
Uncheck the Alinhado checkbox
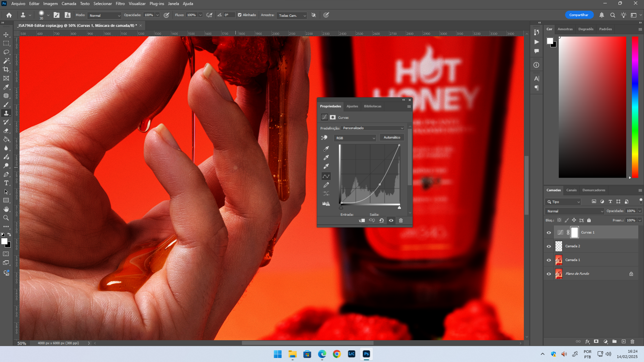point(239,15)
